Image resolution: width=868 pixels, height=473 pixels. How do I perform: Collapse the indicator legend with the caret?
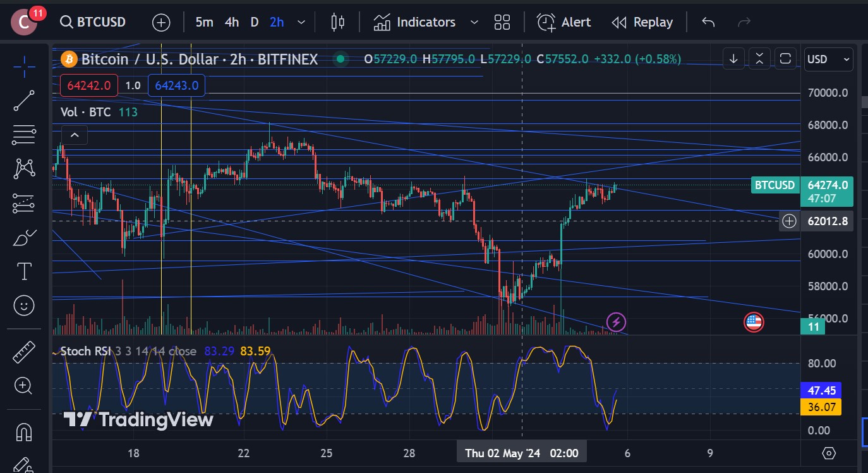pos(75,135)
